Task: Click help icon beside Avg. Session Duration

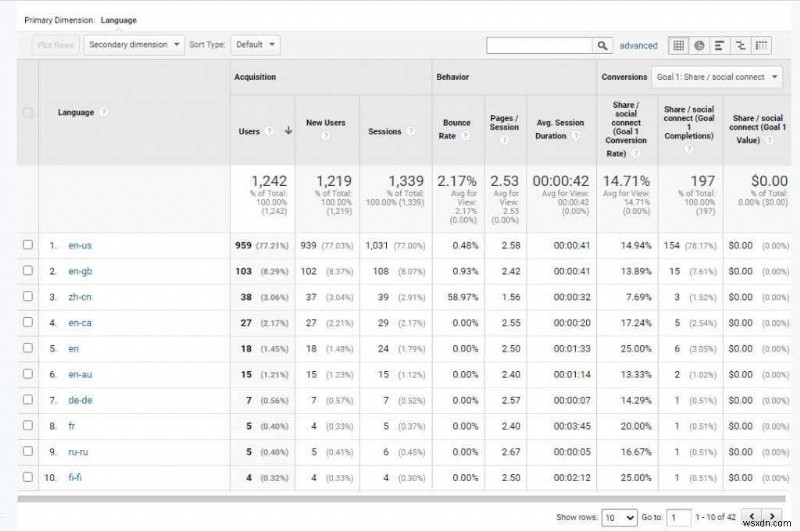Action: coord(576,136)
